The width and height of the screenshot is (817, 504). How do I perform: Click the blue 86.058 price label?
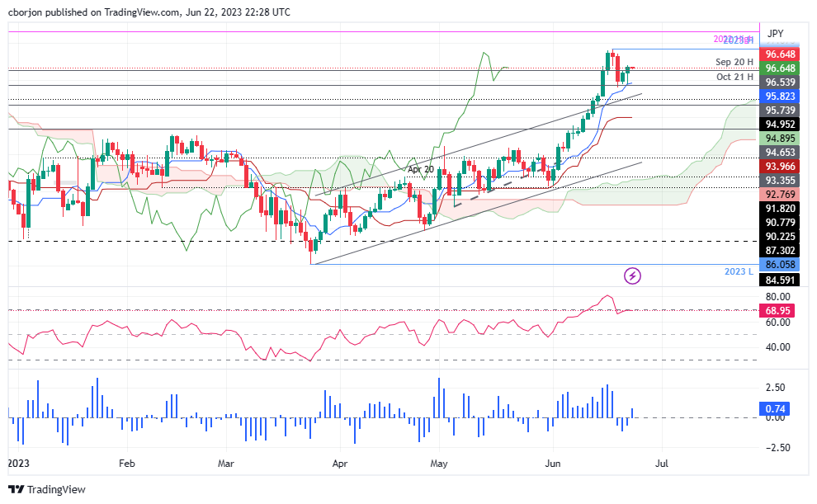pos(779,266)
